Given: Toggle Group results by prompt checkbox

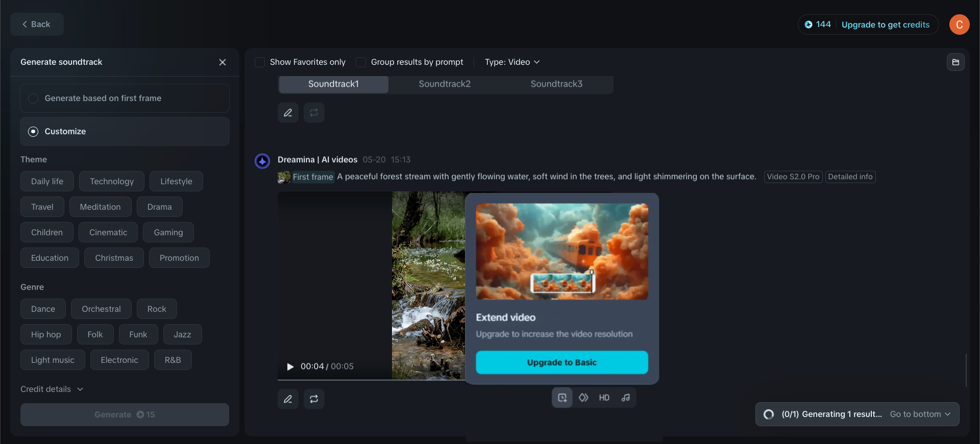Looking at the screenshot, I should [361, 62].
